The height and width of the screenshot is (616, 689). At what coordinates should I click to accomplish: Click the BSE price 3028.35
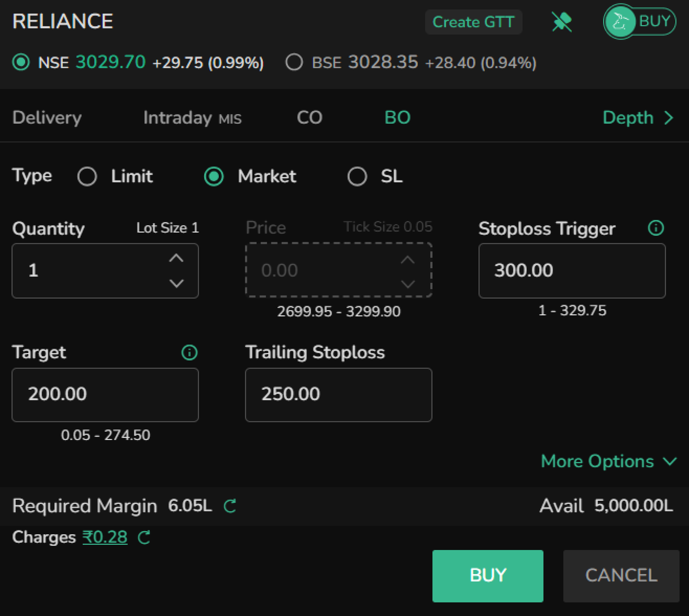383,62
